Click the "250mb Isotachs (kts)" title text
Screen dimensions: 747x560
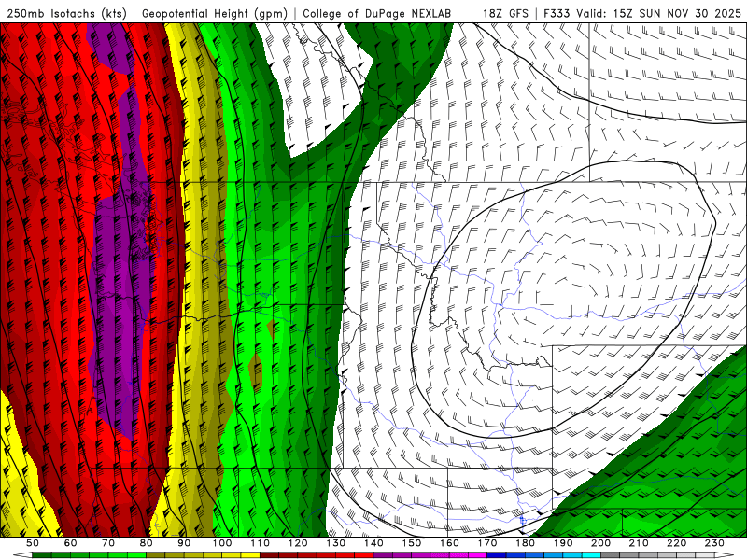click(x=66, y=13)
